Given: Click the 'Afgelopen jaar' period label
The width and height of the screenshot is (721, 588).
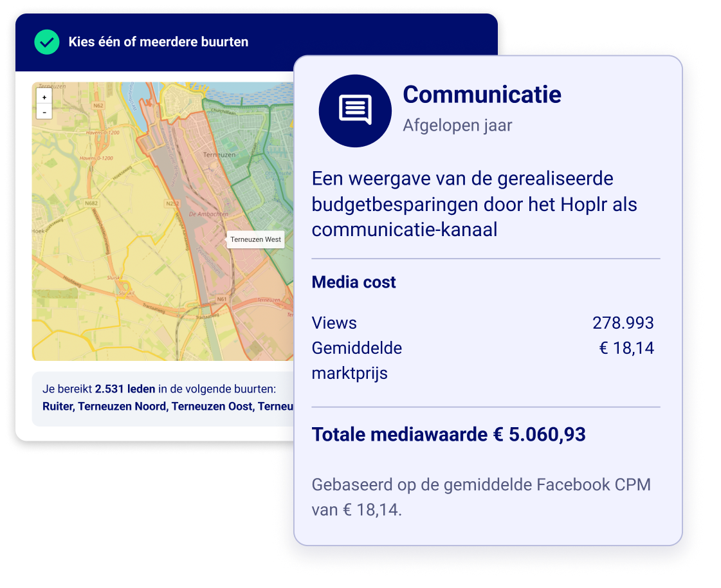Looking at the screenshot, I should pyautogui.click(x=457, y=125).
